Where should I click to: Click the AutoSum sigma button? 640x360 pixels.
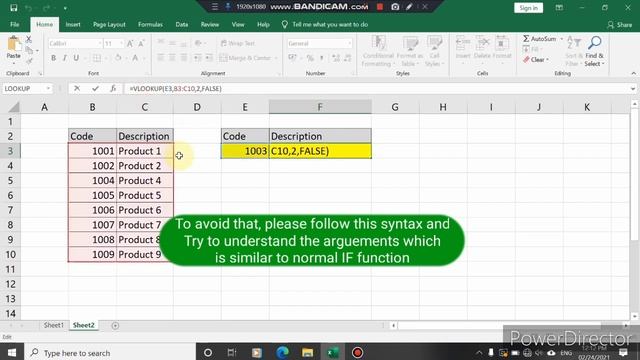pos(540,38)
